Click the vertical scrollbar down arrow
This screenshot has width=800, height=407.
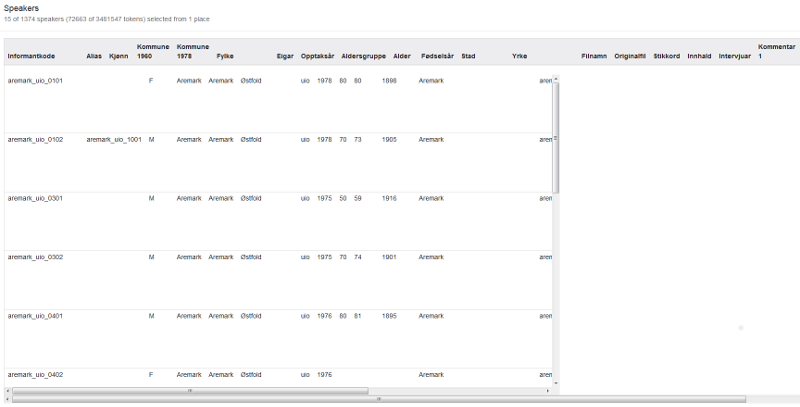556,382
